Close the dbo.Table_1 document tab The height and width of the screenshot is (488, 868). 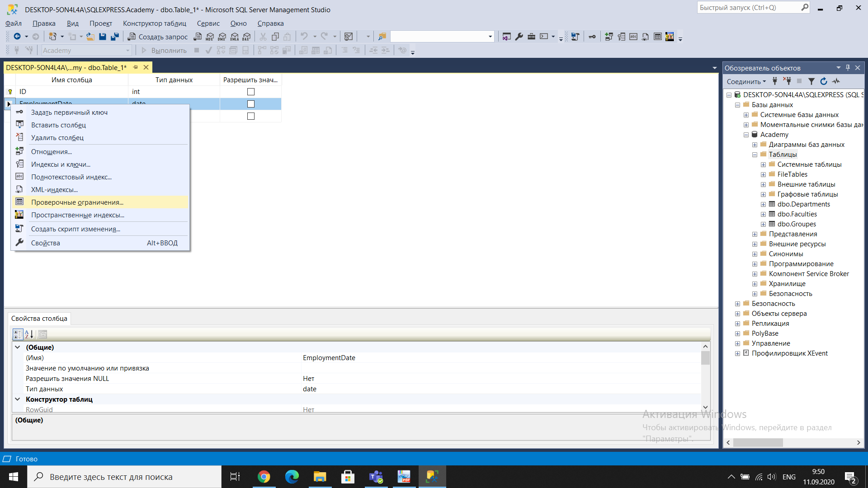pos(146,67)
